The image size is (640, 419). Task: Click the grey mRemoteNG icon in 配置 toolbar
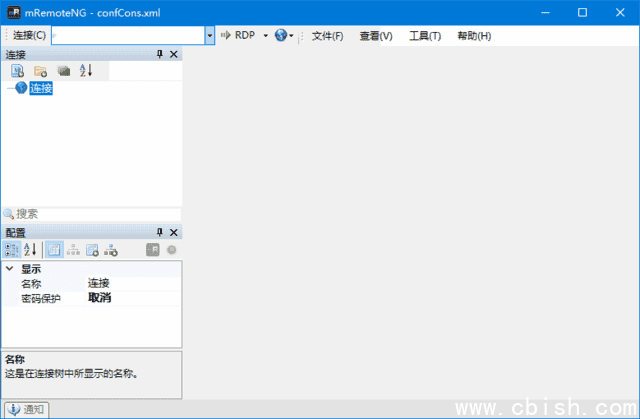point(153,250)
